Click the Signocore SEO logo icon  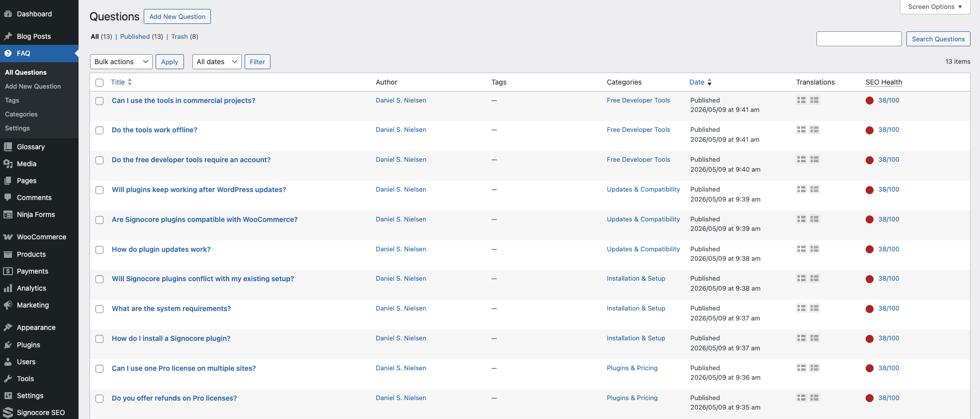tap(8, 413)
